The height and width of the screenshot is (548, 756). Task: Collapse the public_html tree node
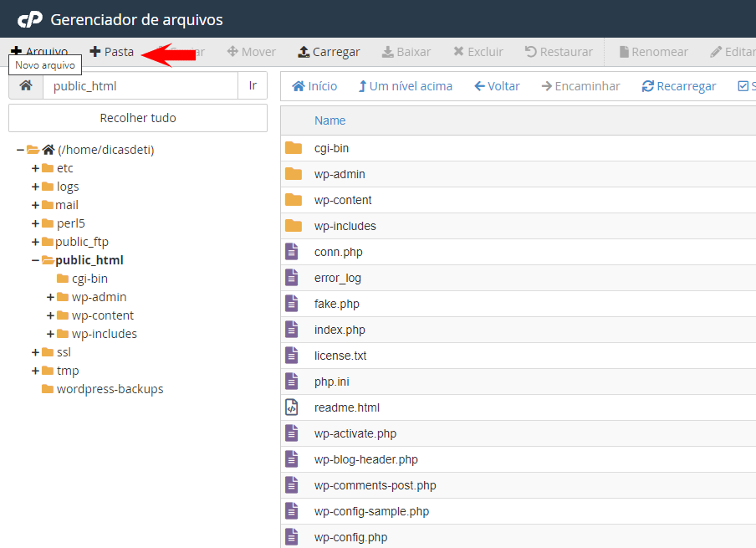(35, 260)
